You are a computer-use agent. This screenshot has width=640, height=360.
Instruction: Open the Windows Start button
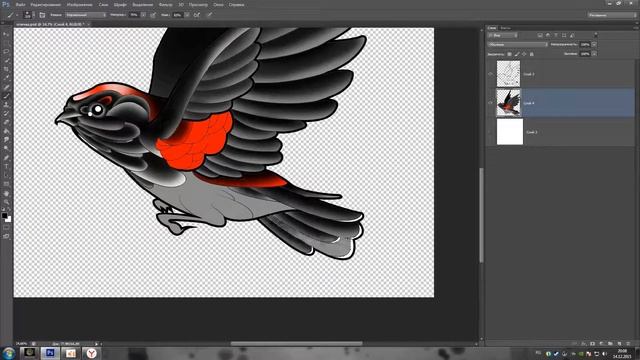(x=8, y=353)
